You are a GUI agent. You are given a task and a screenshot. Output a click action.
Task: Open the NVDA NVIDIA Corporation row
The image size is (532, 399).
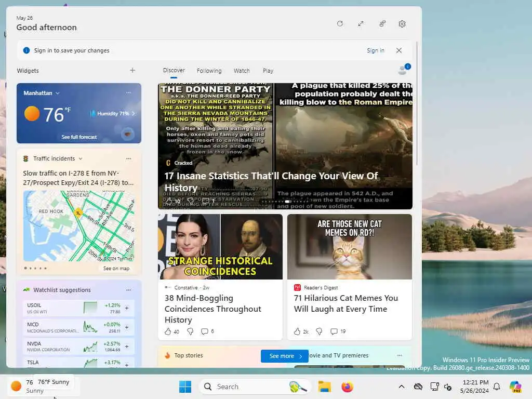point(79,347)
